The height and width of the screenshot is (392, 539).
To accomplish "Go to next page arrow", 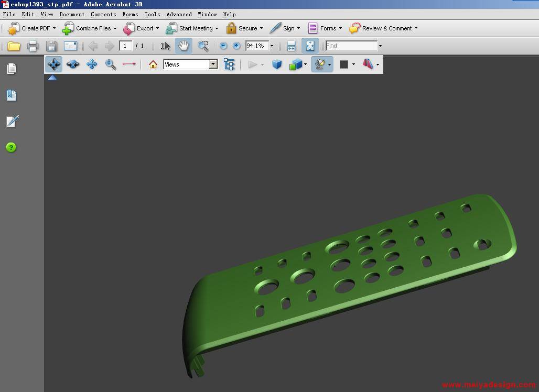I will (x=109, y=46).
